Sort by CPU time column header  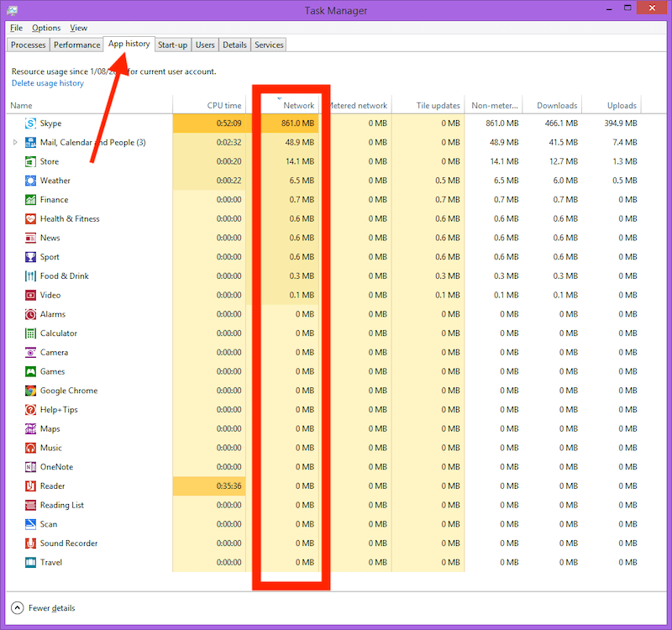[x=223, y=106]
